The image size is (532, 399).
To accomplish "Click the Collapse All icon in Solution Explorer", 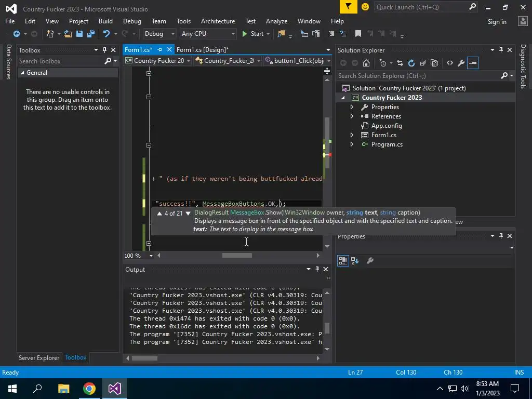I will [423, 63].
